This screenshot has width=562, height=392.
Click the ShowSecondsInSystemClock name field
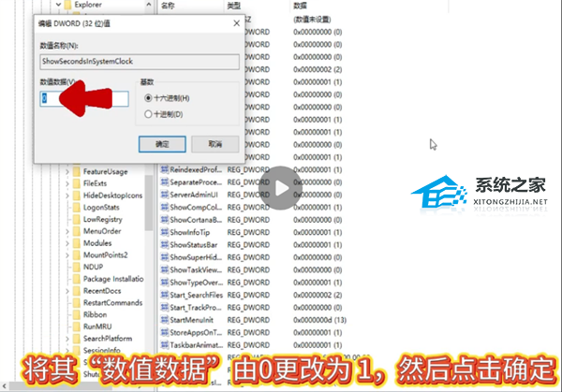coord(140,62)
